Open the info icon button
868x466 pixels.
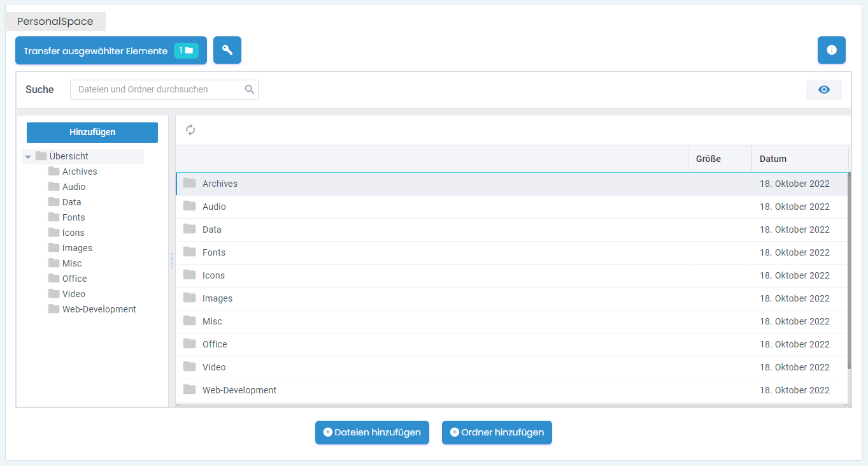831,50
